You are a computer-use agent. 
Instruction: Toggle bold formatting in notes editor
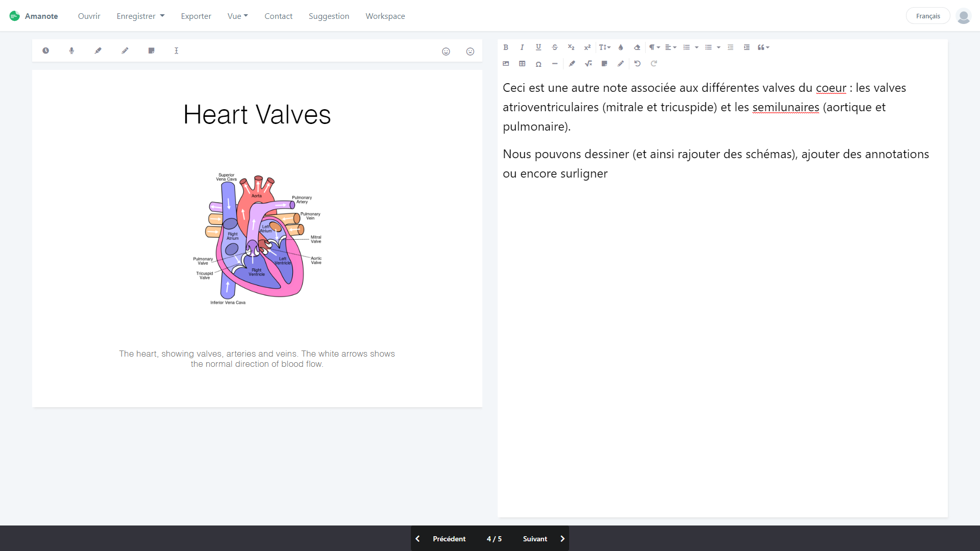tap(506, 47)
